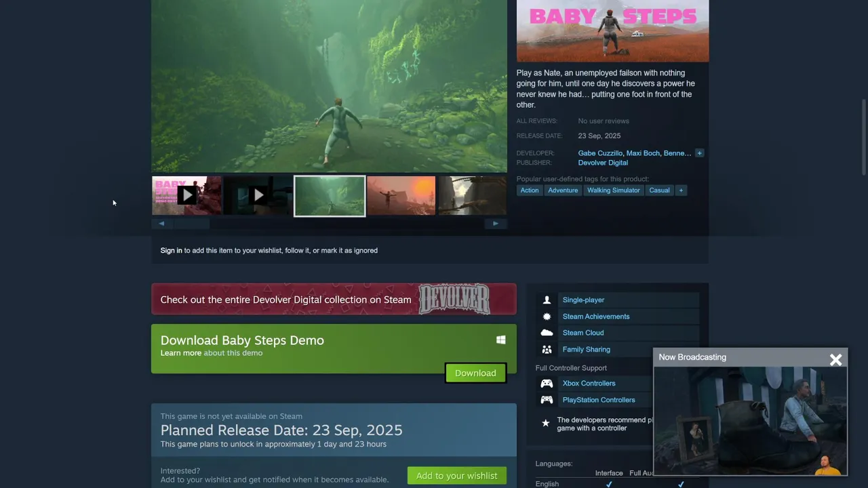
Task: Open the sunset screenshot thumbnail
Action: pyautogui.click(x=401, y=196)
